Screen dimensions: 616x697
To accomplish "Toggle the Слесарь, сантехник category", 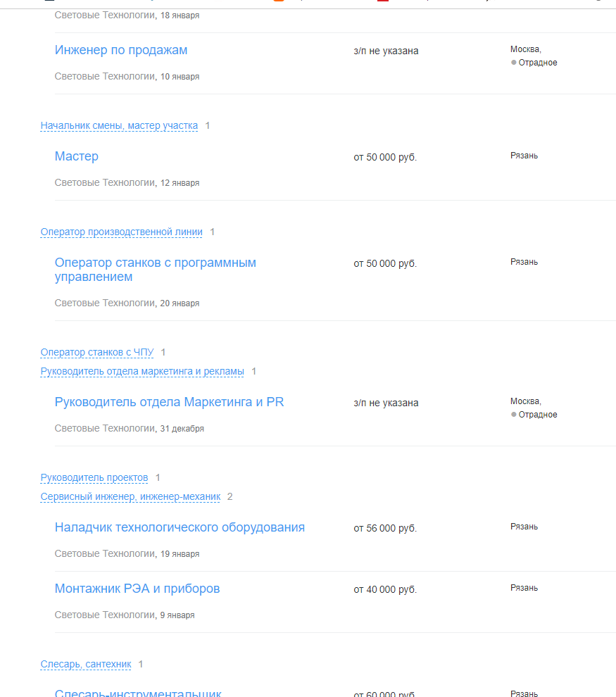I will coord(86,665).
